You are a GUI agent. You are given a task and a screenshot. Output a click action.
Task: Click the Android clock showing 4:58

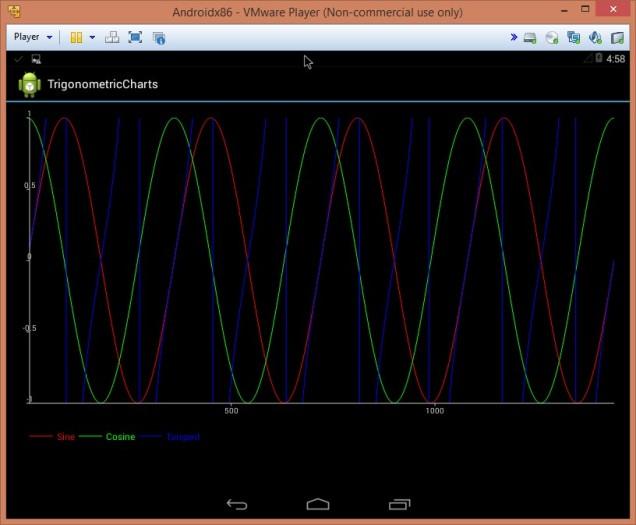(616, 59)
